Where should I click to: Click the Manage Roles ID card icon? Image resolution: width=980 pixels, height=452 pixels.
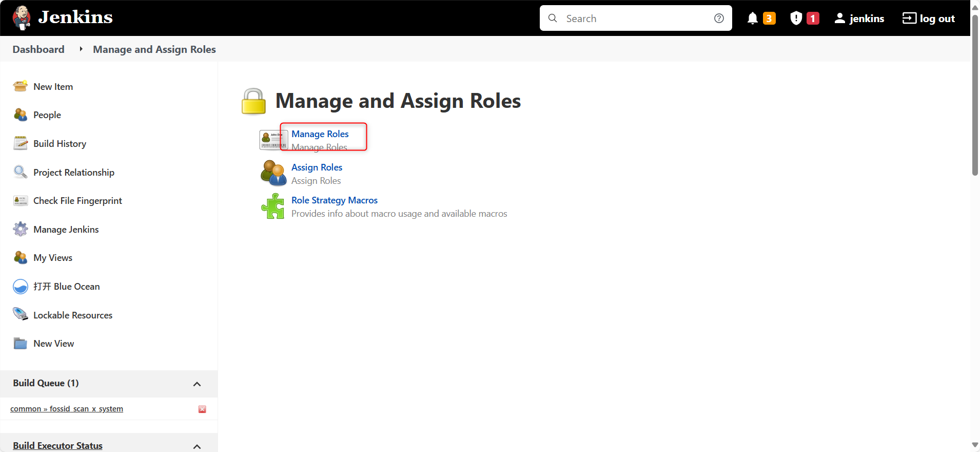(273, 140)
